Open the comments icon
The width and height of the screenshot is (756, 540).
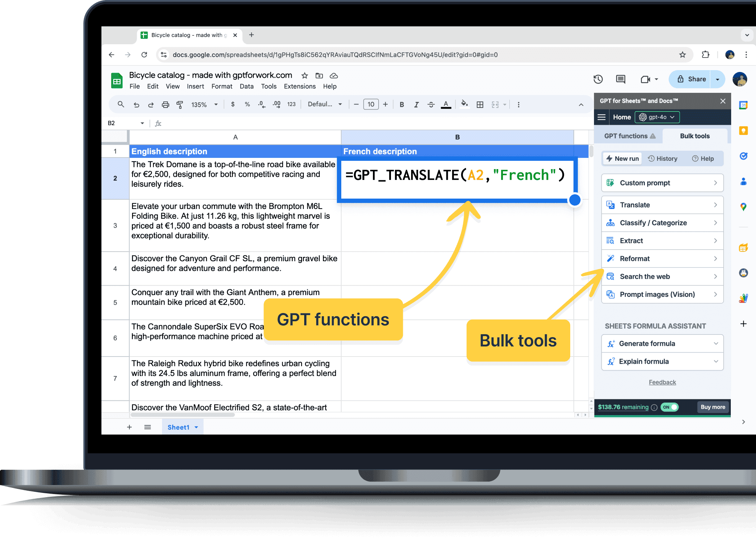[621, 79]
